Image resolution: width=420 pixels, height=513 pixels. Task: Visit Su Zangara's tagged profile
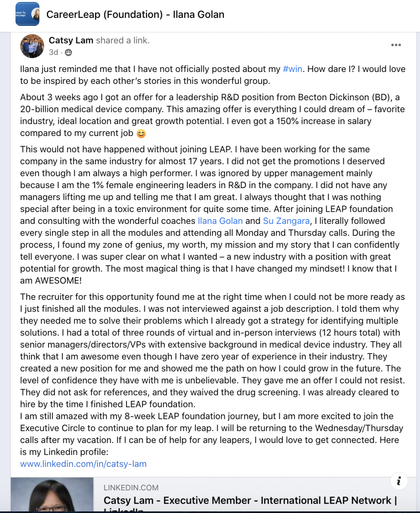click(286, 221)
